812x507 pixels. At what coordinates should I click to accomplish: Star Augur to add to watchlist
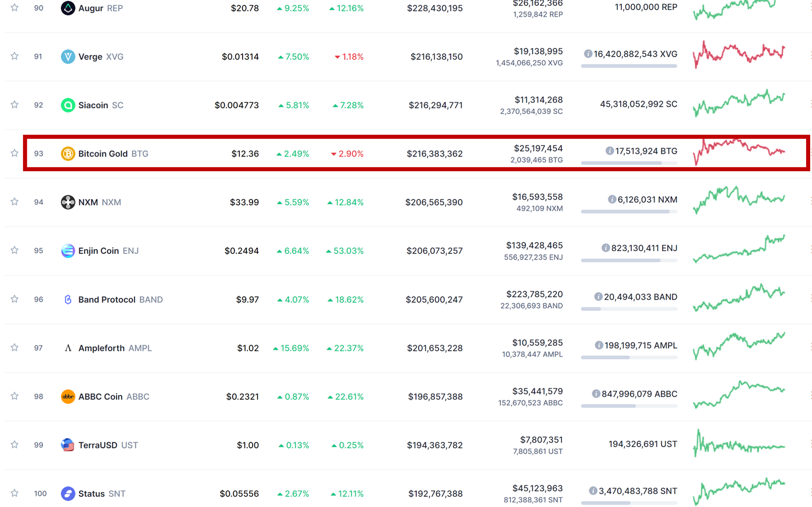[15, 8]
